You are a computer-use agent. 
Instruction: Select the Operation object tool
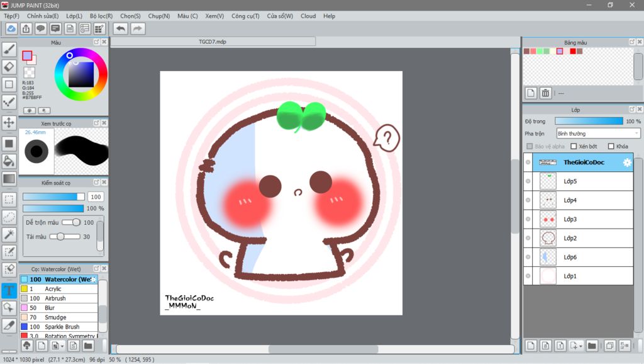[9, 308]
